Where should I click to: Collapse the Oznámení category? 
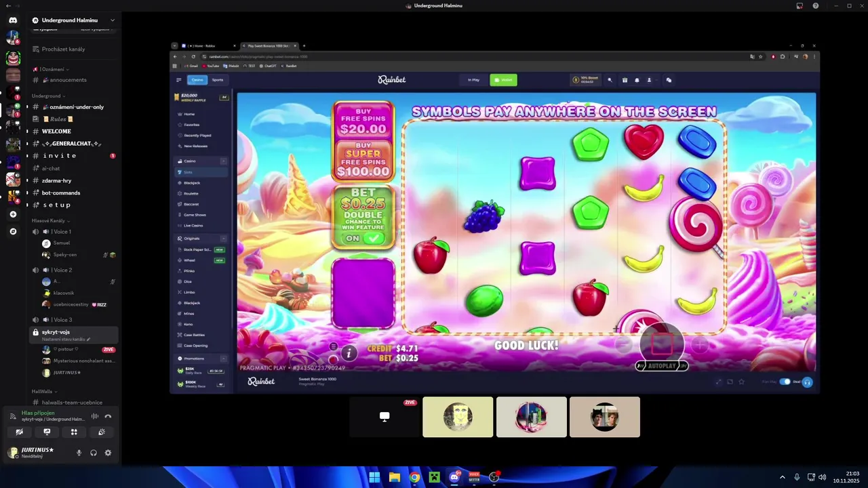[53, 69]
